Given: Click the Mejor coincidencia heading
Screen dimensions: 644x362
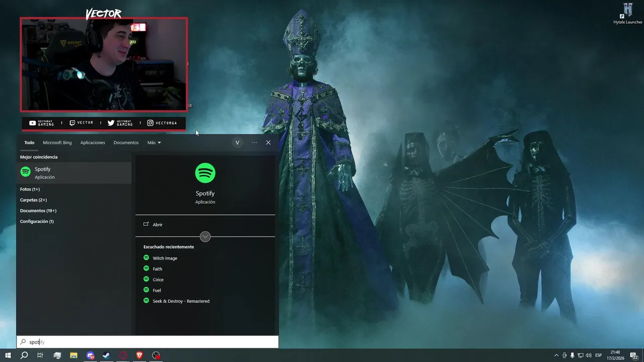Looking at the screenshot, I should 39,157.
